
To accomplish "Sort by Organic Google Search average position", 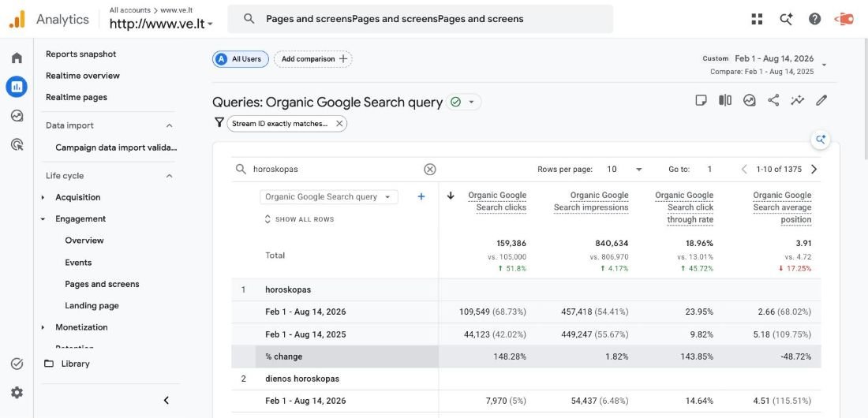I will (x=782, y=207).
